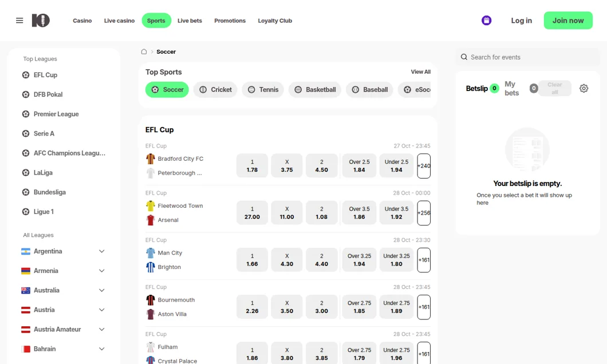Viewport: 607px width, 364px height.
Task: Open the purple calendar icon
Action: click(486, 21)
